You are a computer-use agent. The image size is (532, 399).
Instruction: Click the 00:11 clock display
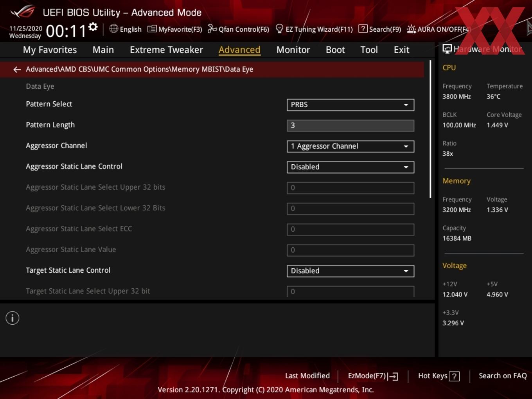pos(66,31)
